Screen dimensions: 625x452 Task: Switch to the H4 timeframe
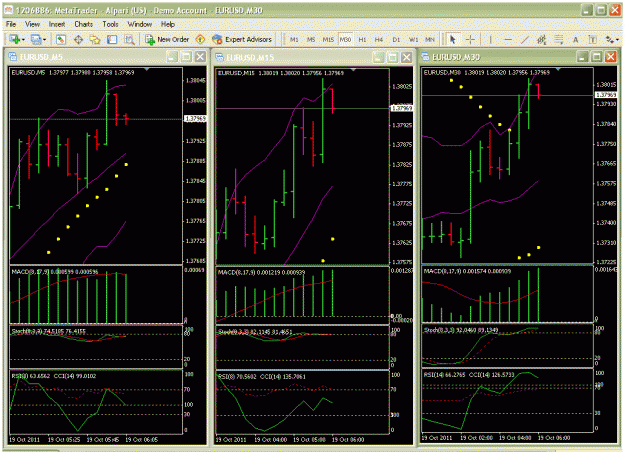click(379, 39)
